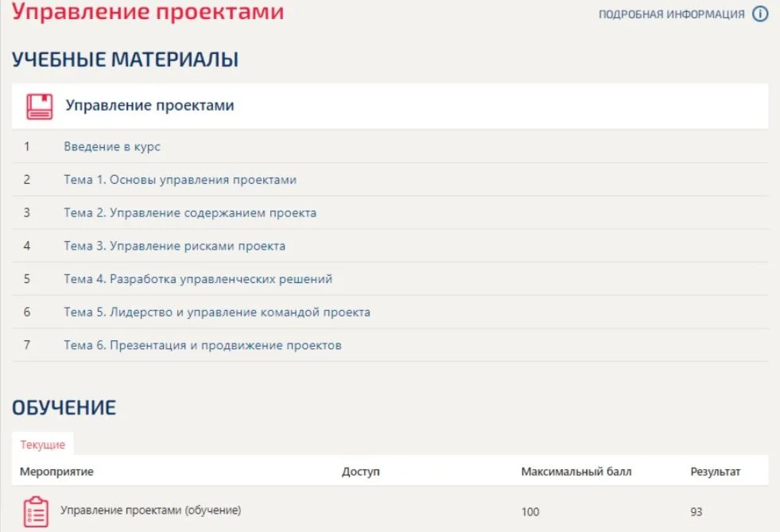The height and width of the screenshot is (532, 780).
Task: Click the Результат column header
Action: (x=716, y=472)
